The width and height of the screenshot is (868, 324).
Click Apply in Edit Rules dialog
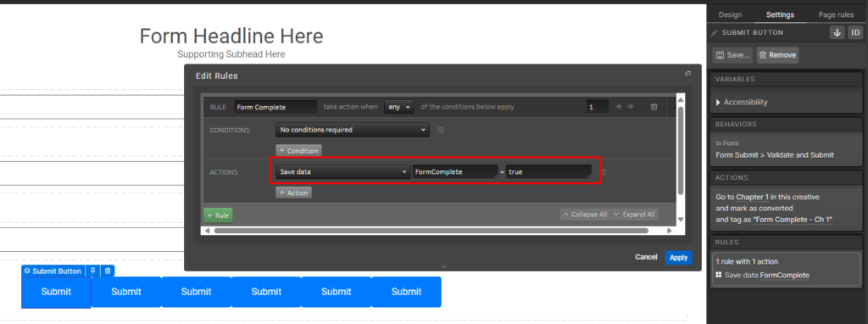point(678,257)
